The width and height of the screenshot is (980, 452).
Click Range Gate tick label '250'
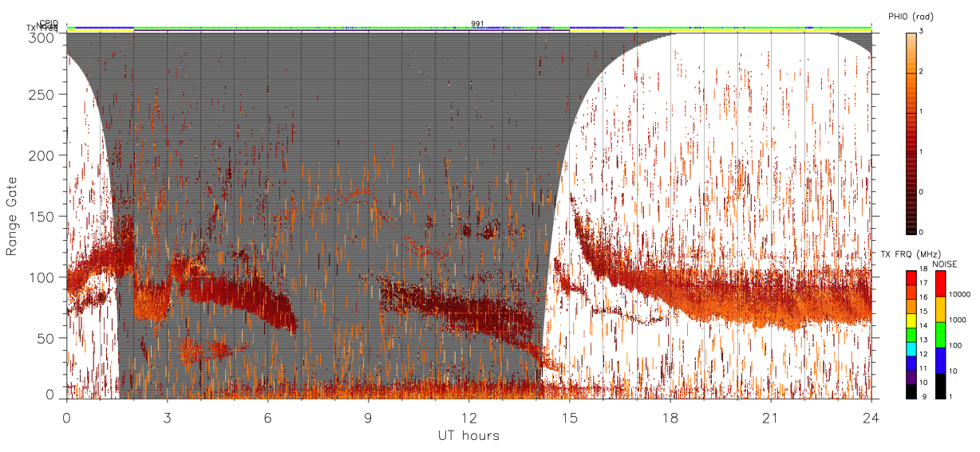coord(43,94)
